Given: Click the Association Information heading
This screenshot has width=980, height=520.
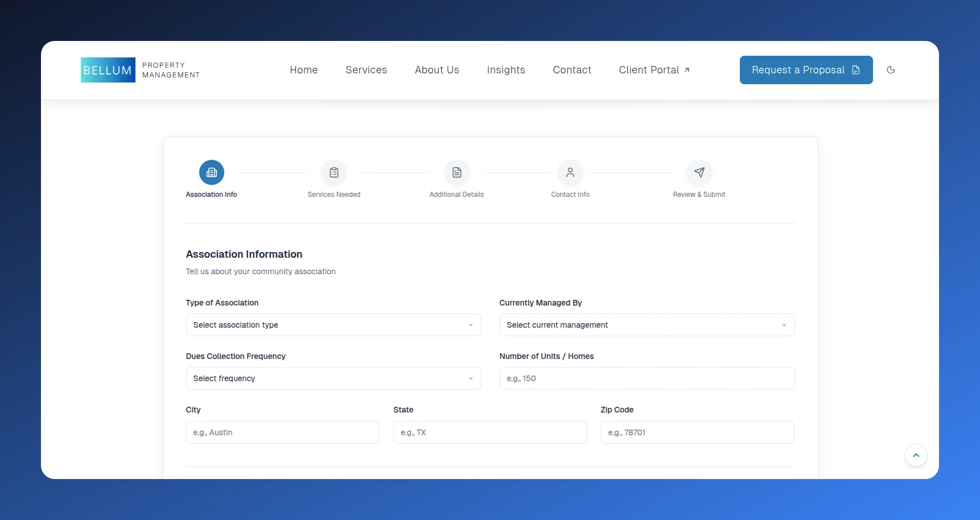Looking at the screenshot, I should coord(244,254).
